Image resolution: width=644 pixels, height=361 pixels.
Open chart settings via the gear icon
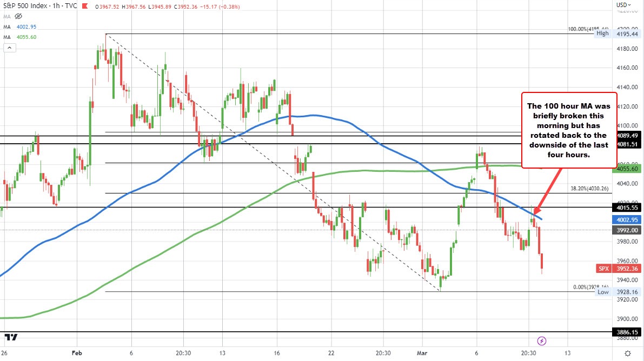click(627, 353)
